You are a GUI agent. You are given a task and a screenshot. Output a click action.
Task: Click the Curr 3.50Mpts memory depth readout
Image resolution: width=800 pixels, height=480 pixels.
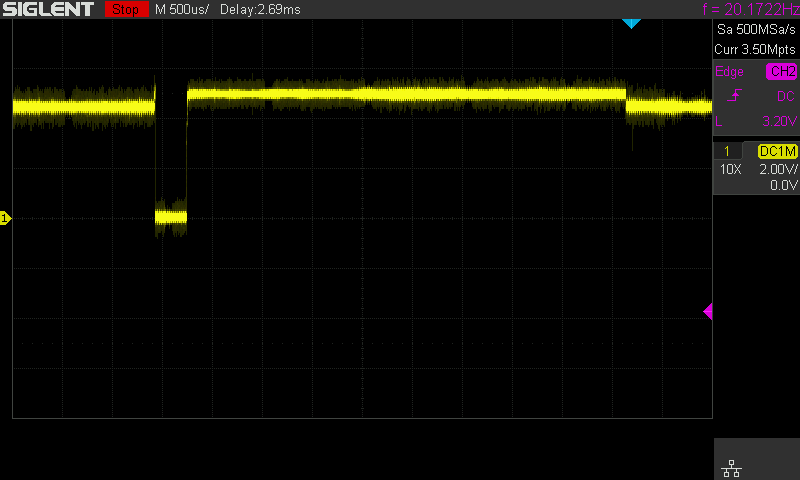pos(756,48)
